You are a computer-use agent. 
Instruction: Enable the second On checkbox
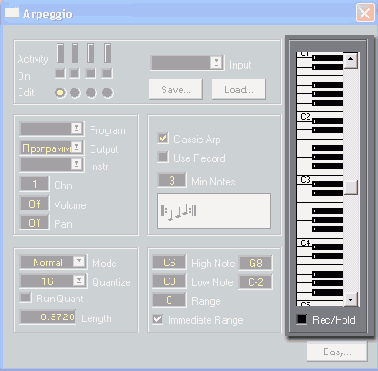pos(75,73)
